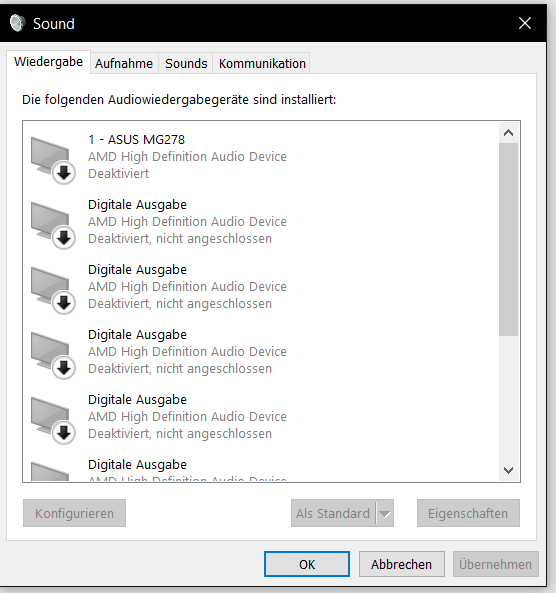
Task: Click the Sound speaker icon in title bar
Action: click(x=17, y=23)
